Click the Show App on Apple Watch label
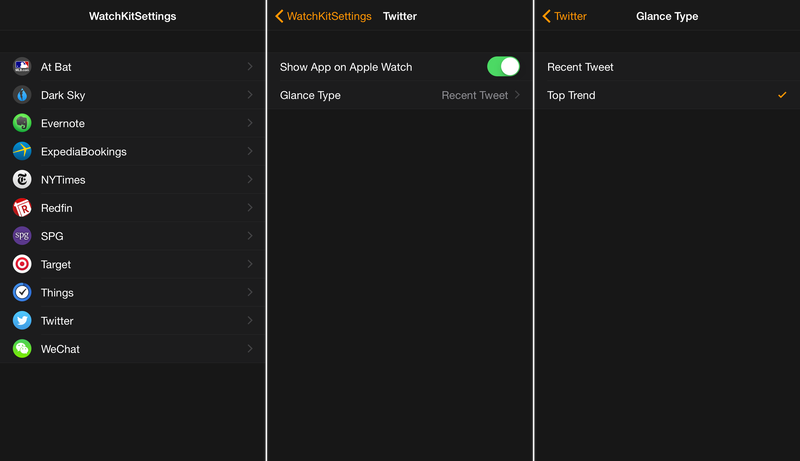Image resolution: width=800 pixels, height=461 pixels. pyautogui.click(x=346, y=67)
